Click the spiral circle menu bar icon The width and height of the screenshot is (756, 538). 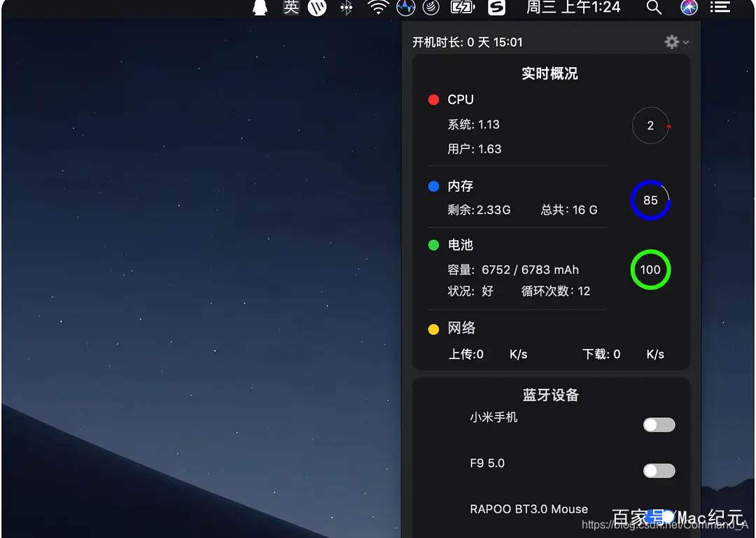point(431,7)
